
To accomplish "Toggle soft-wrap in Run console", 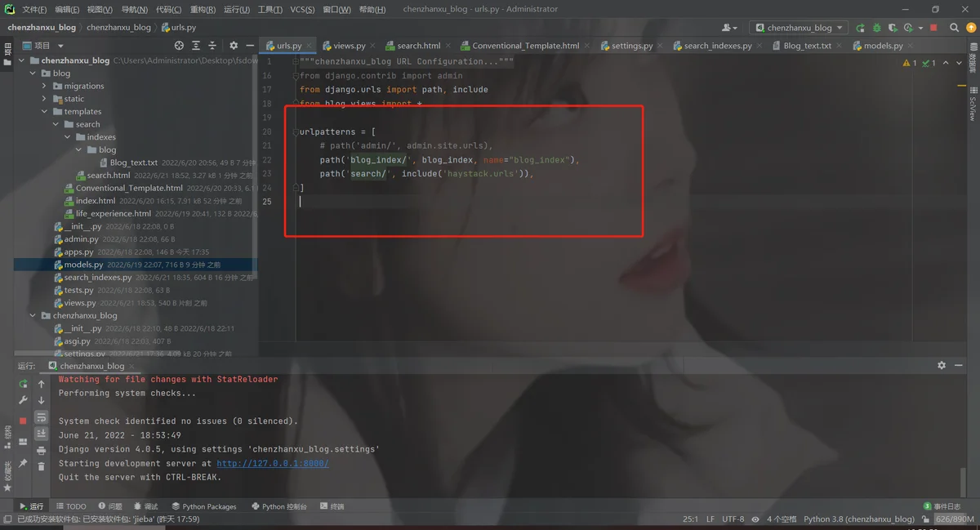I will tap(41, 417).
